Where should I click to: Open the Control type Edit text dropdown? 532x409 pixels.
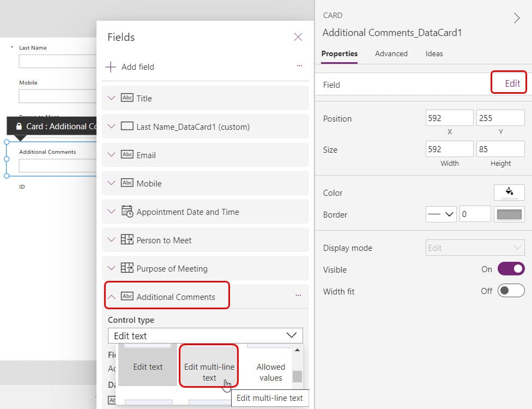tap(205, 336)
